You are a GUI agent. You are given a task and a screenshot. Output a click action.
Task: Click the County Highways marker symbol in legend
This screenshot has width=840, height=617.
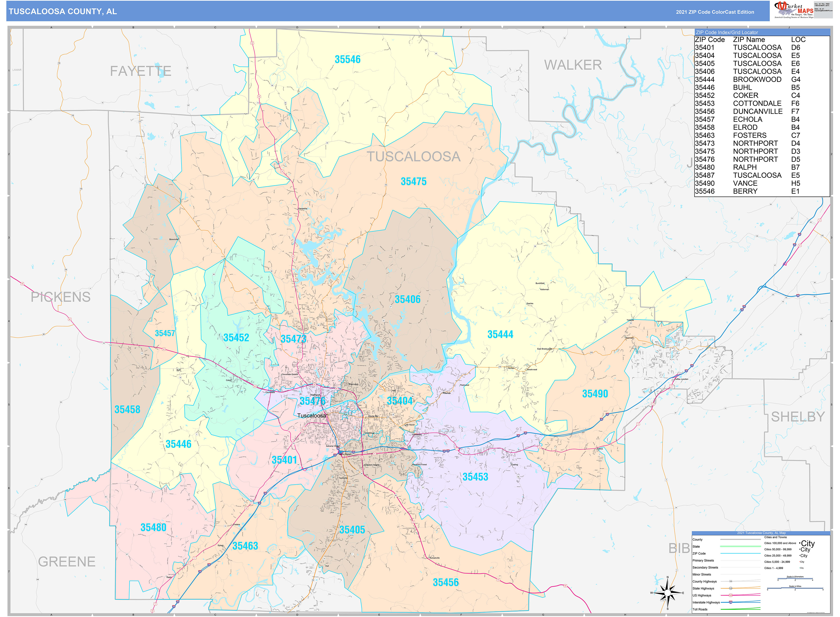click(x=731, y=581)
